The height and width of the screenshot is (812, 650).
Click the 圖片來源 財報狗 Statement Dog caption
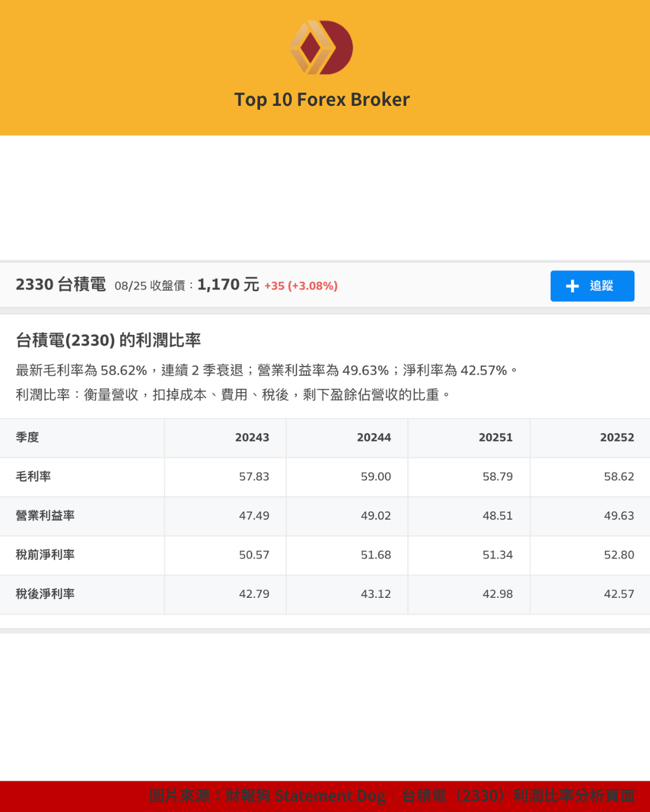click(392, 796)
